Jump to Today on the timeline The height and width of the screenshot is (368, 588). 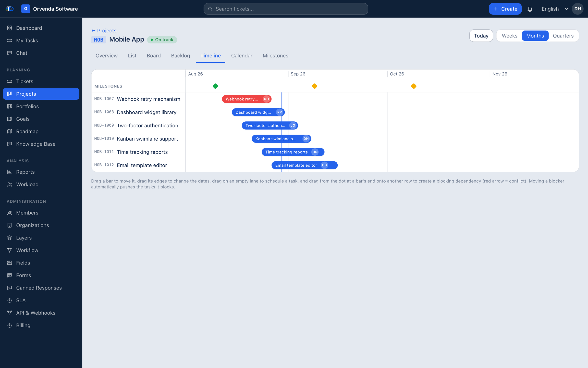click(x=481, y=36)
